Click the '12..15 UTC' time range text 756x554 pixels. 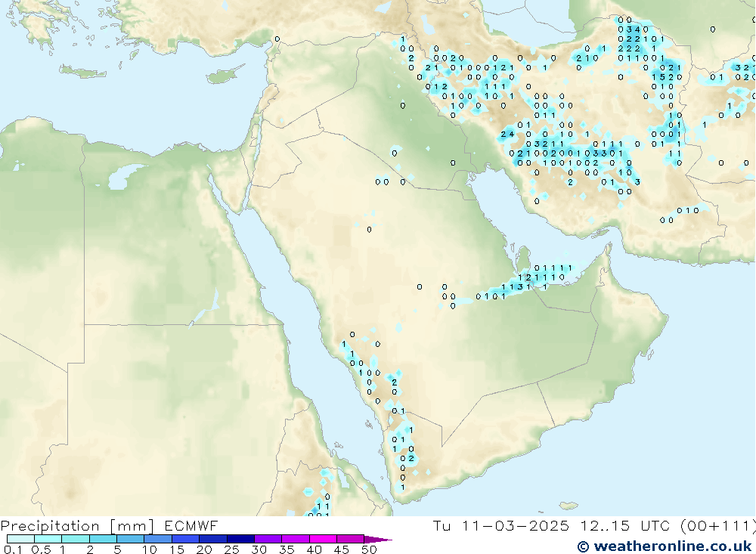pyautogui.click(x=625, y=526)
